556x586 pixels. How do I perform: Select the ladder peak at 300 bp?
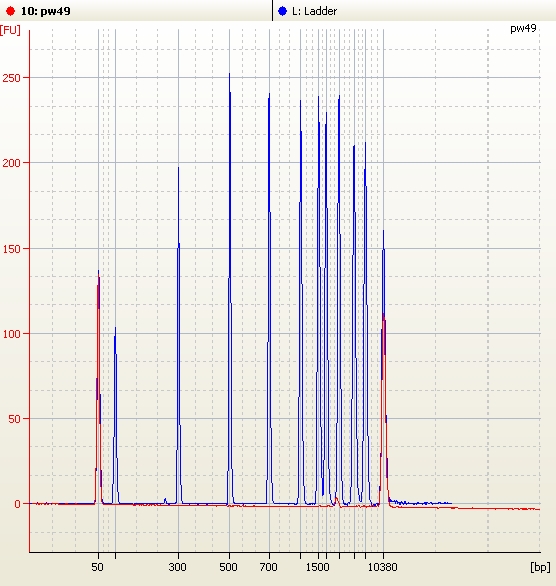(x=179, y=336)
